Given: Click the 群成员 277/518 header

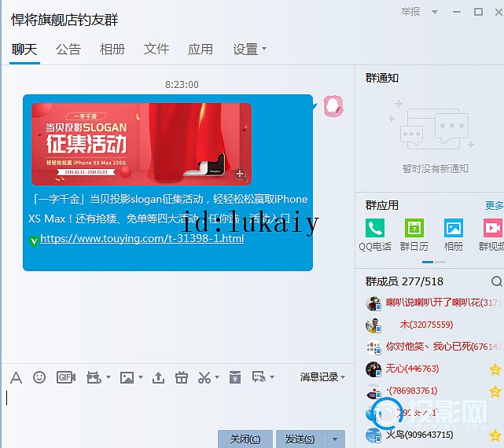Looking at the screenshot, I should click(x=404, y=281).
